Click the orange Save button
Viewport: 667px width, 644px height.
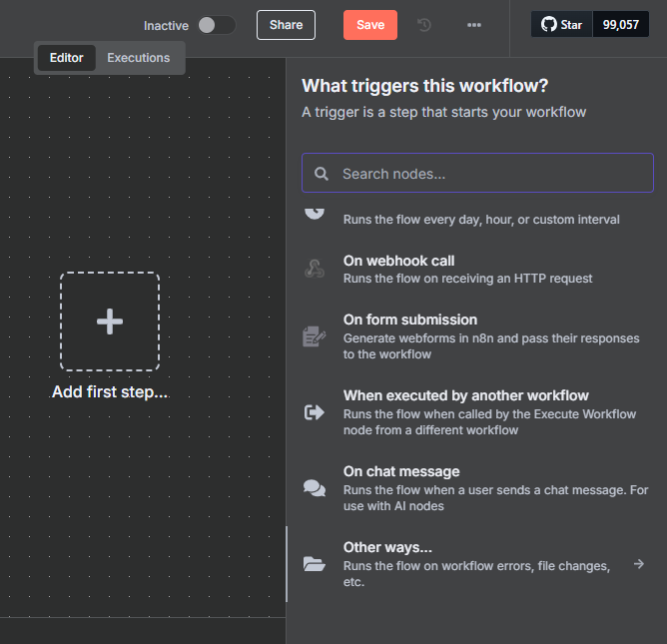coord(370,25)
